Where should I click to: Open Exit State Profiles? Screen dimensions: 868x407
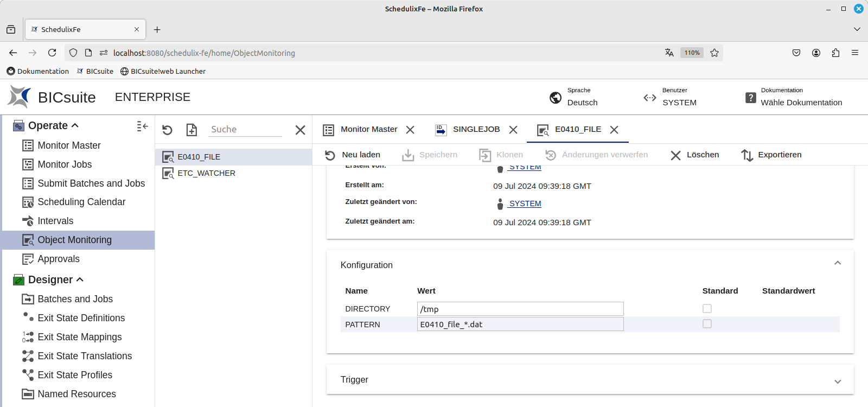[75, 375]
